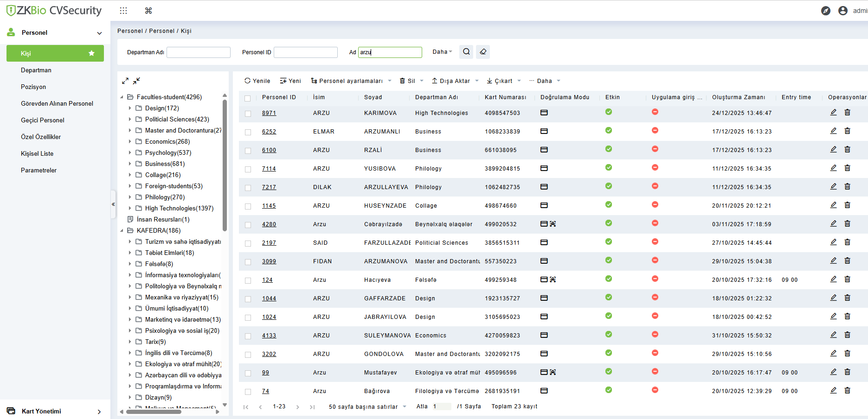The image size is (868, 419).
Task: Click the favorite star on Kişi
Action: click(x=91, y=53)
